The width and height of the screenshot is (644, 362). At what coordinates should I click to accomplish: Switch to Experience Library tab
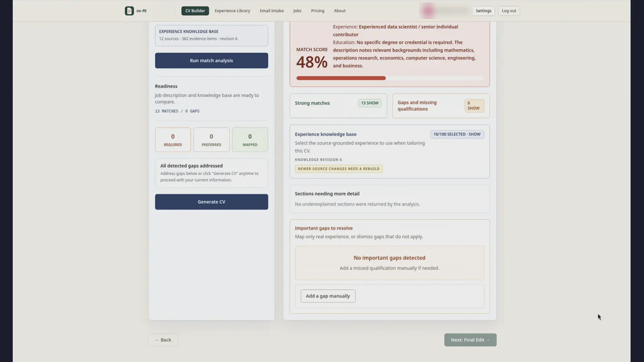click(x=232, y=11)
